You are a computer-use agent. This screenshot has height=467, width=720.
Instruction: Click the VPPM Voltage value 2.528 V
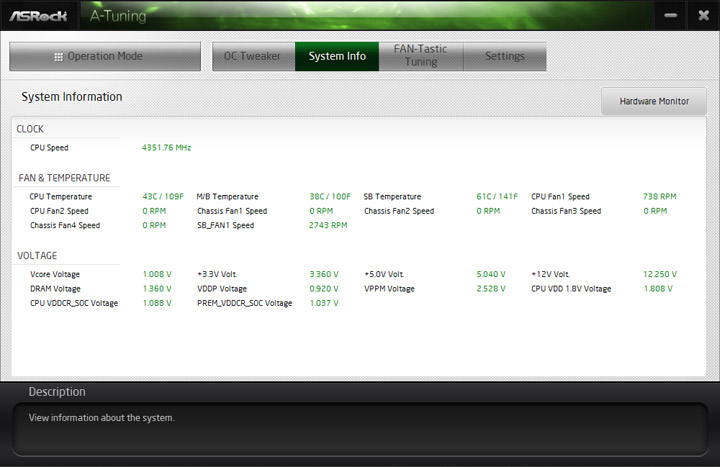(491, 289)
